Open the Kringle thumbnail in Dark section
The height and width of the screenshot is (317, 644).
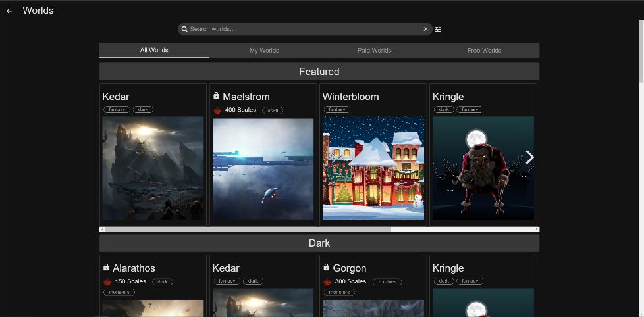click(483, 303)
